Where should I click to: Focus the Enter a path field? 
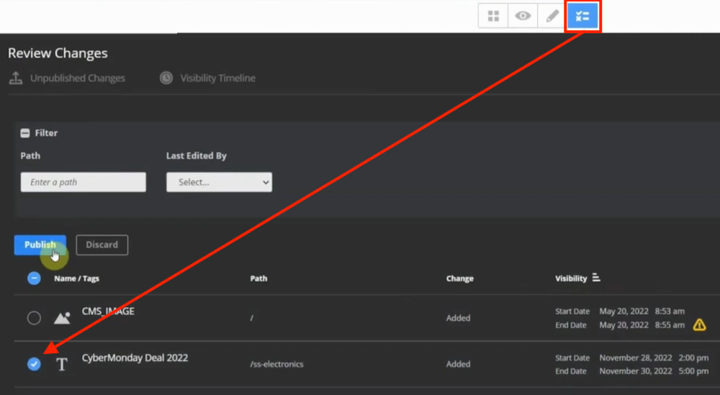83,182
